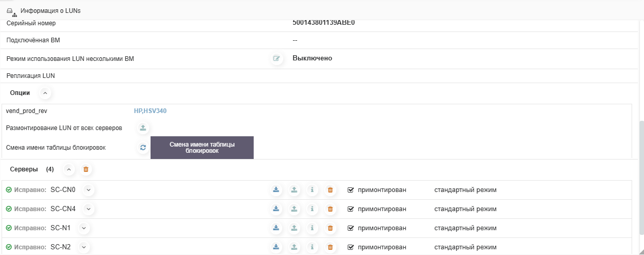Screen dimensions: 644x255
Task: Edit the multi-VM LUN usage mode
Action: pyautogui.click(x=277, y=58)
